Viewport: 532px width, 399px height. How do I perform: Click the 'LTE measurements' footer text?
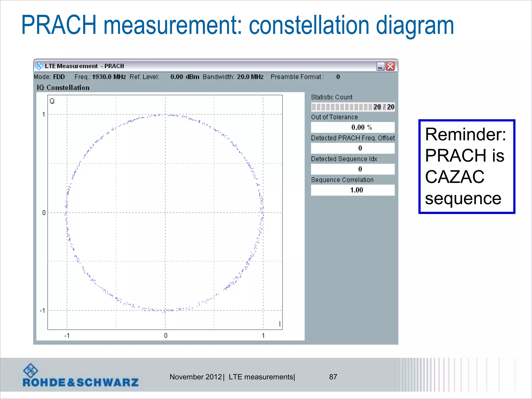click(x=261, y=377)
